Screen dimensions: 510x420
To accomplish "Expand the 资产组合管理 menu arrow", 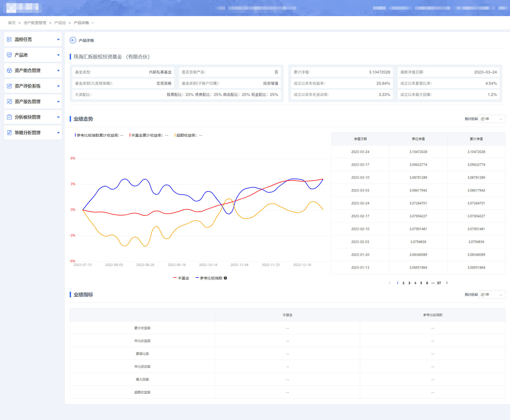I will pos(58,71).
